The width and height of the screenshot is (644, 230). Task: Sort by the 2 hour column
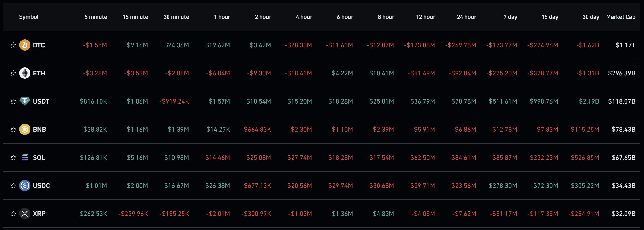pyautogui.click(x=263, y=17)
